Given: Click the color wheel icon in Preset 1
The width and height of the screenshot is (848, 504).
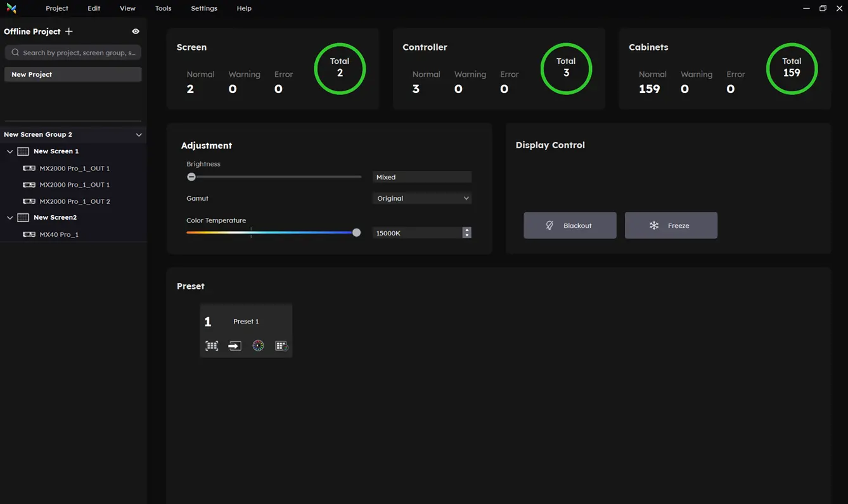Looking at the screenshot, I should tap(258, 346).
